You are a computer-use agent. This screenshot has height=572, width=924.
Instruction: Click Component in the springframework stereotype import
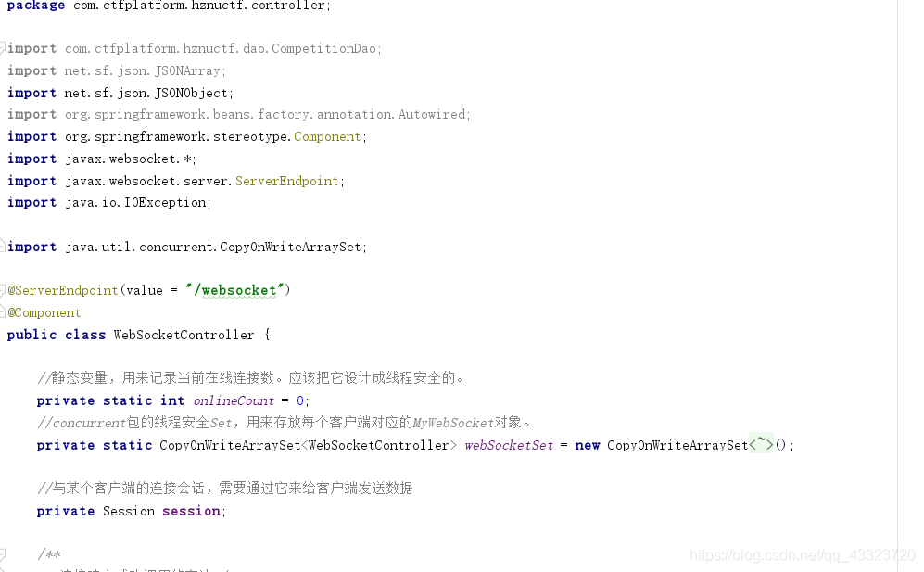327,137
